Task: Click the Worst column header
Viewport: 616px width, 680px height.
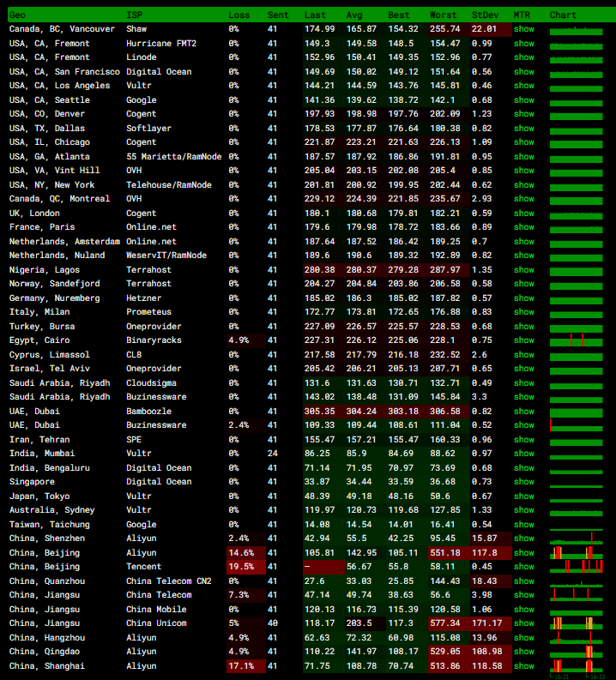Action: click(444, 15)
